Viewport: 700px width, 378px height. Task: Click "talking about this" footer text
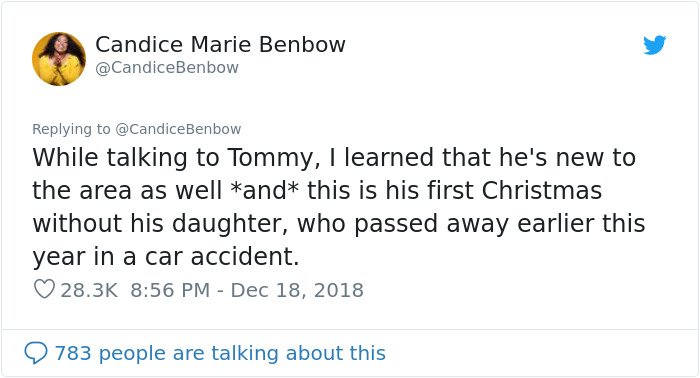coord(298,353)
